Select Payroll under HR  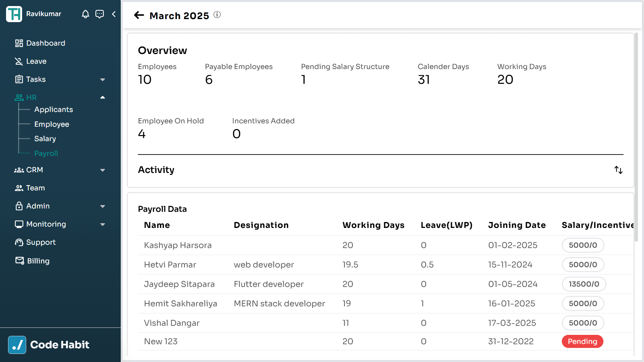point(46,154)
